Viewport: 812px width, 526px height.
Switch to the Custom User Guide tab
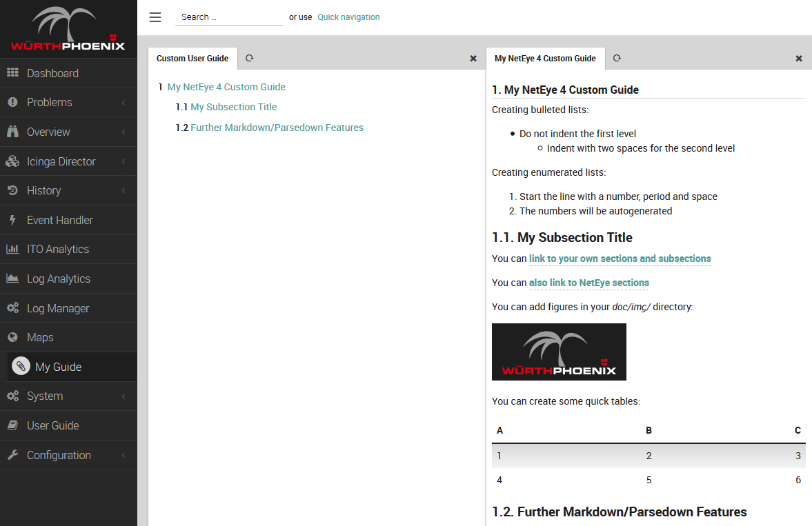(x=193, y=59)
